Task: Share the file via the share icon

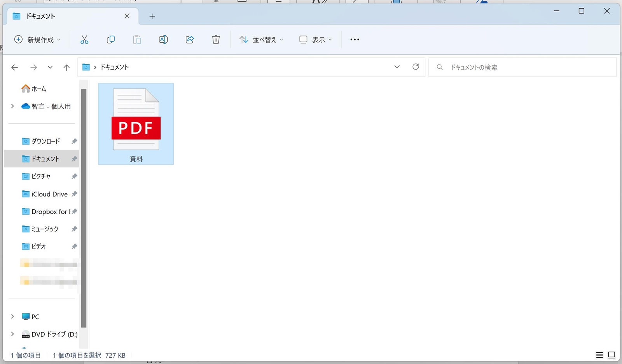Action: (190, 39)
